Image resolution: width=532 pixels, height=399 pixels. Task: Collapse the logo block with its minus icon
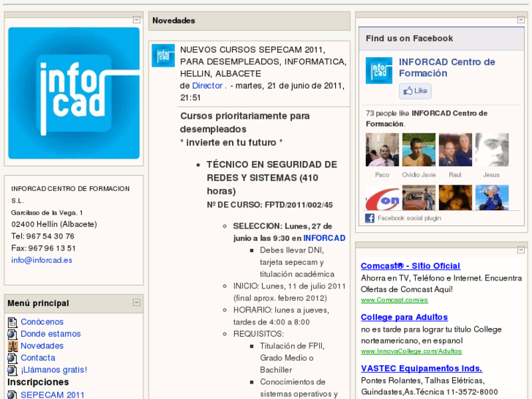(136, 20)
